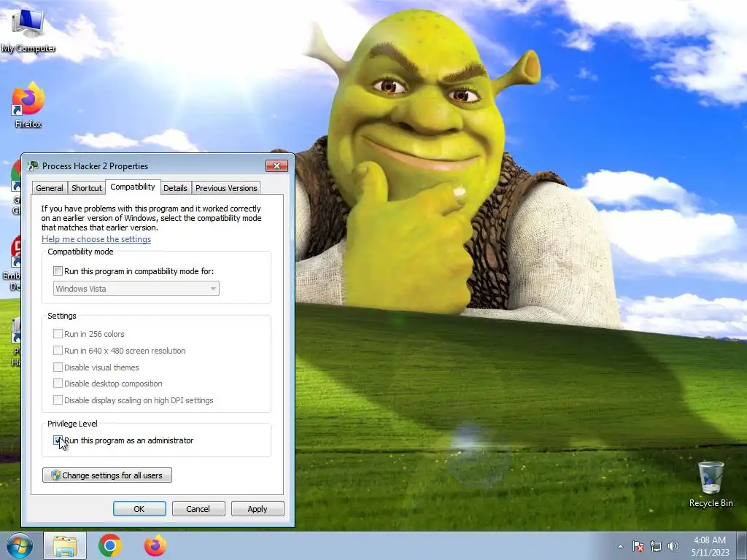
Task: Click the Process Hacker title bar icon
Action: click(x=33, y=166)
